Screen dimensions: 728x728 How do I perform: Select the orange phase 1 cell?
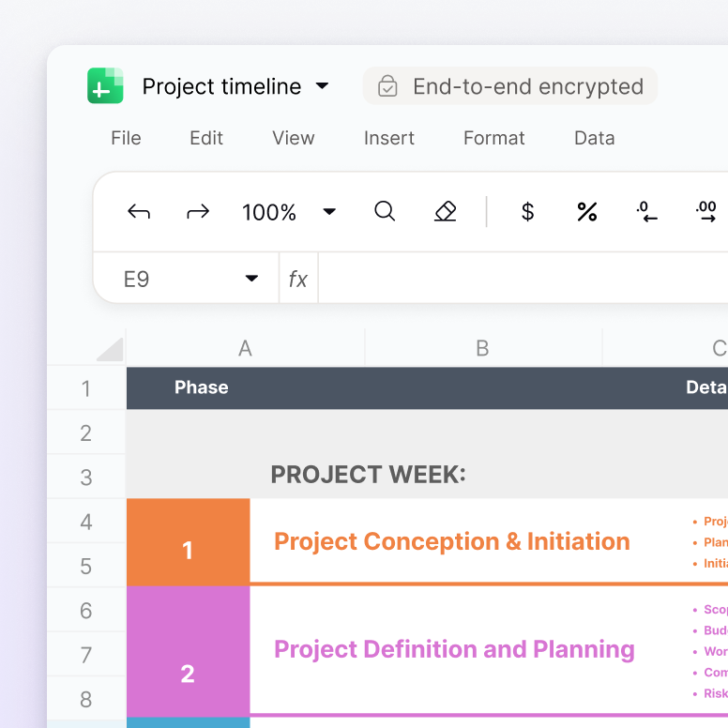point(188,542)
